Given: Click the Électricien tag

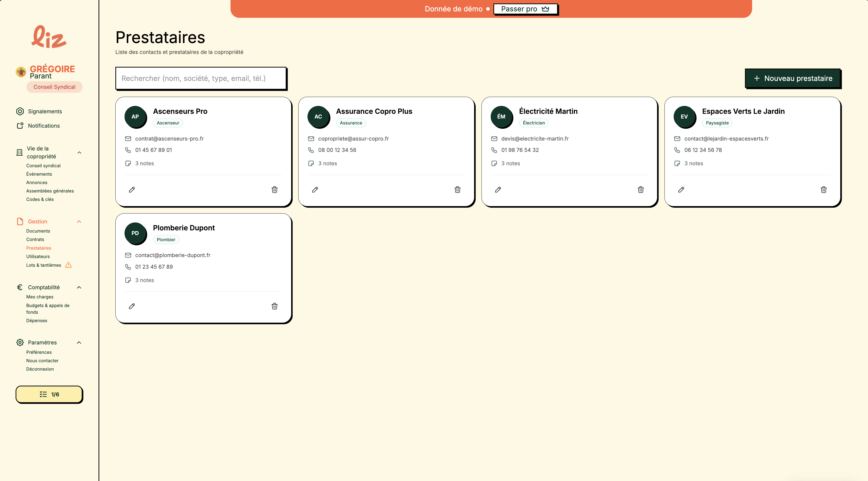Looking at the screenshot, I should coord(534,123).
